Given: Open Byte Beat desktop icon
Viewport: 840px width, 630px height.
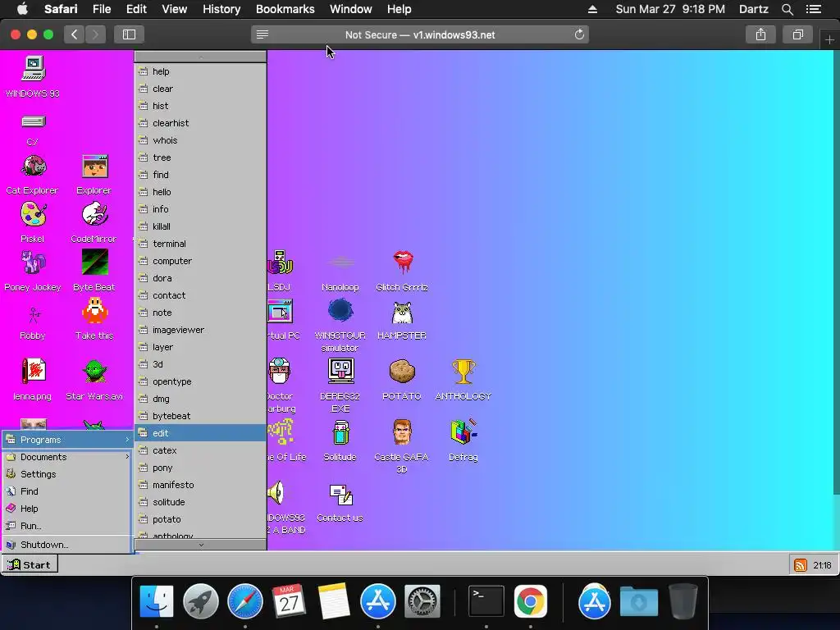Looking at the screenshot, I should tap(94, 271).
